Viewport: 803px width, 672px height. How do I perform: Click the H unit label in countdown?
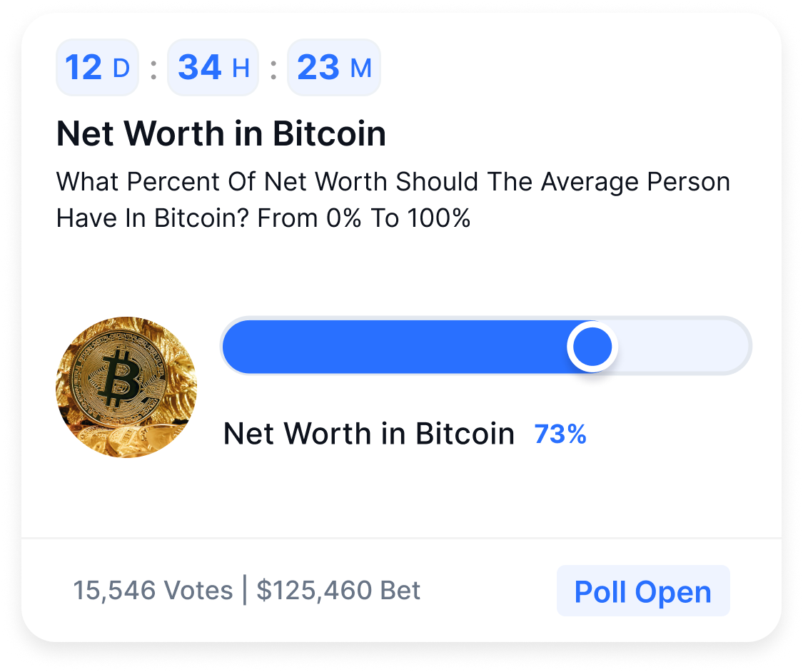click(x=241, y=69)
